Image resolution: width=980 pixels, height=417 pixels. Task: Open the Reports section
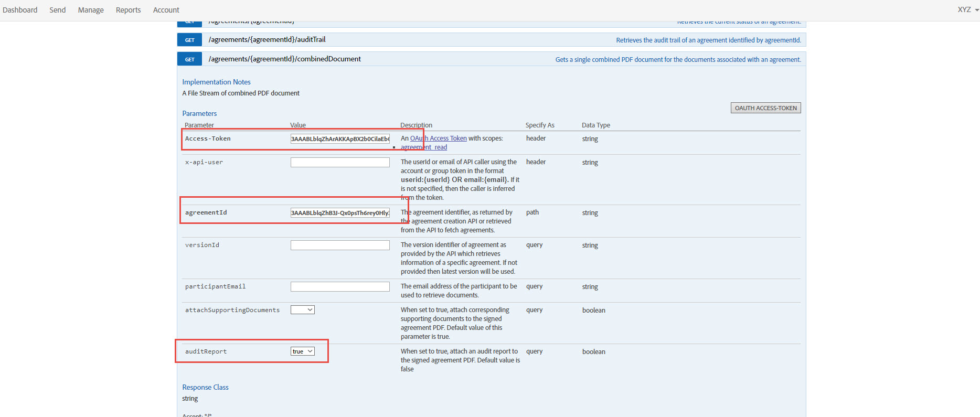[x=129, y=10]
